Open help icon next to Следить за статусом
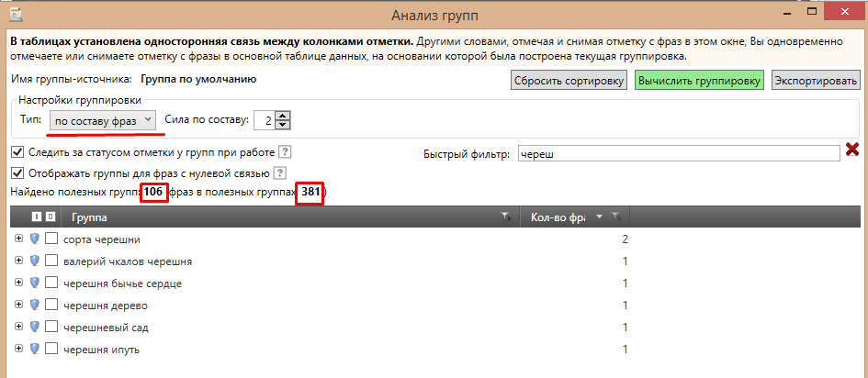This screenshot has width=868, height=378. coord(284,151)
